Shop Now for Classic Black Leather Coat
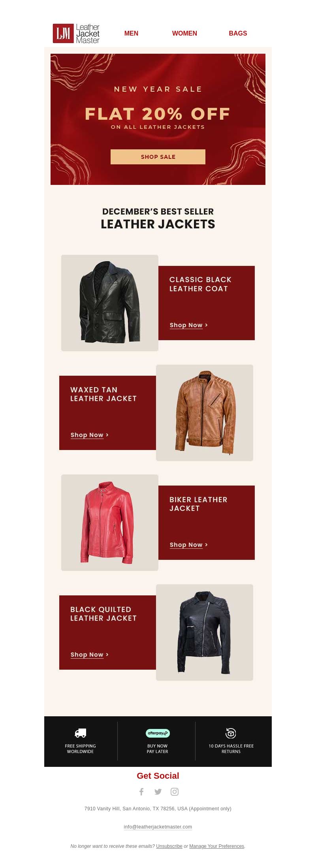Viewport: 316px width, 868px height. click(188, 325)
